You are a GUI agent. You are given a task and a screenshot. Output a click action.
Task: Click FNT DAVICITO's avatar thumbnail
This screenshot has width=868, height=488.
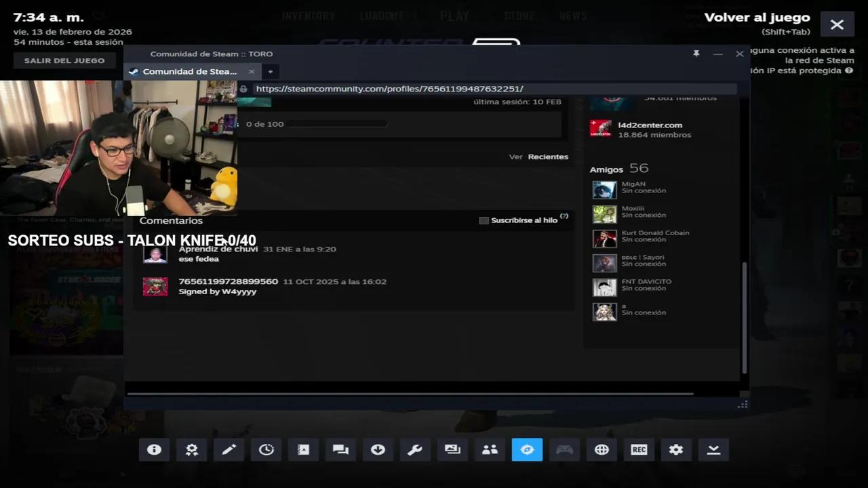click(604, 287)
